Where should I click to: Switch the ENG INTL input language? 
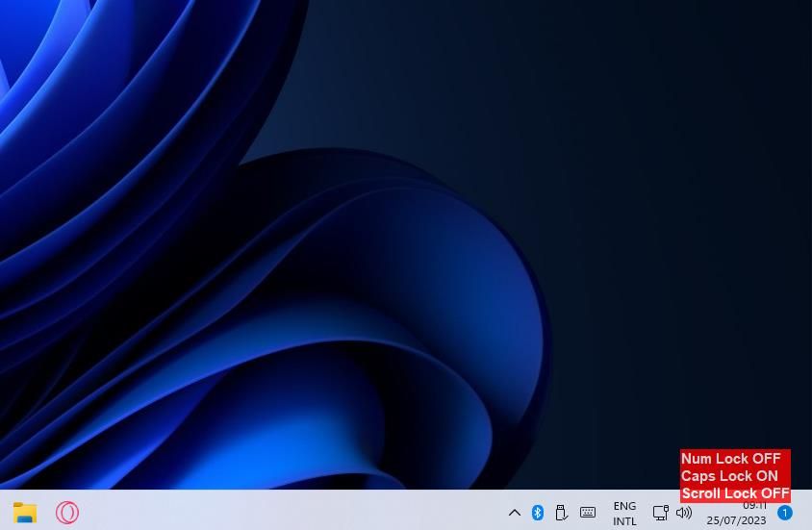[624, 514]
